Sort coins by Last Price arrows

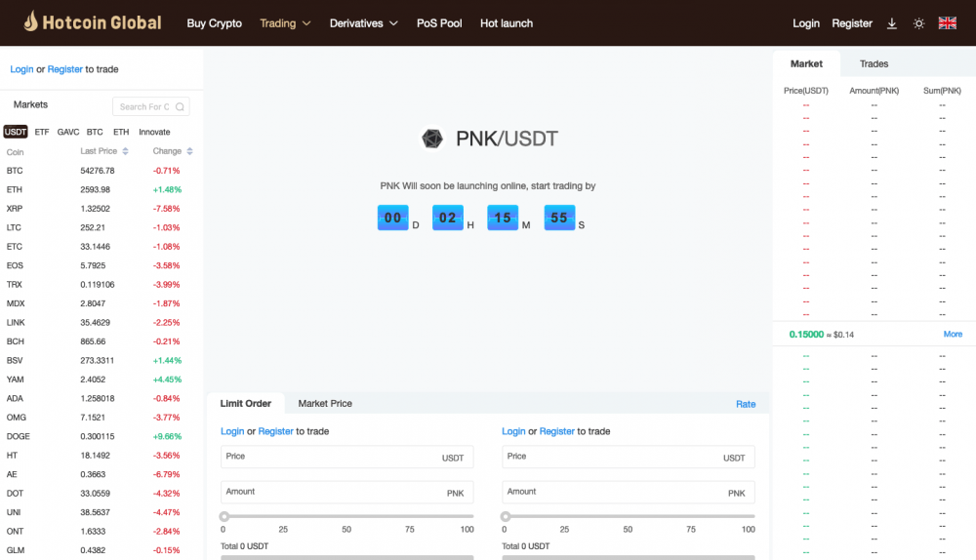click(125, 151)
